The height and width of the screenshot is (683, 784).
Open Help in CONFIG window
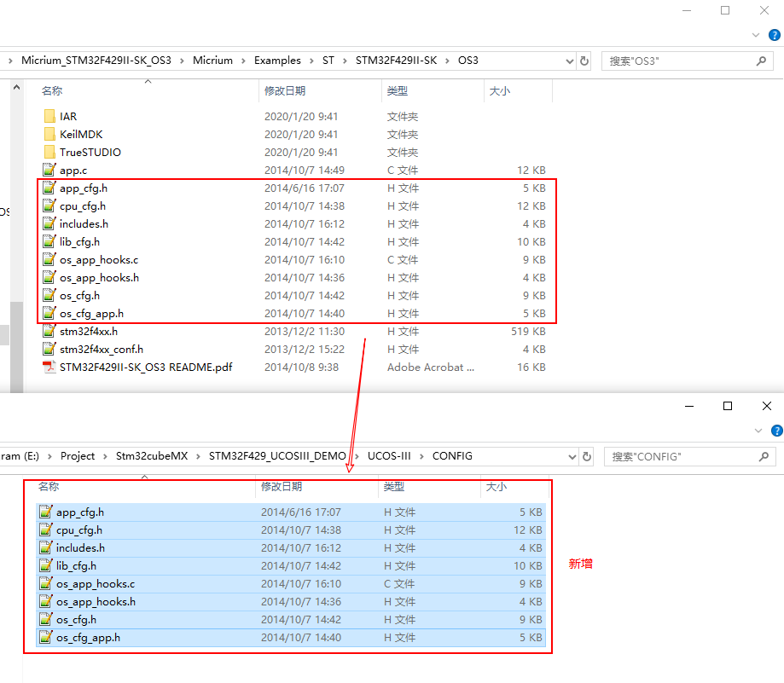(777, 431)
